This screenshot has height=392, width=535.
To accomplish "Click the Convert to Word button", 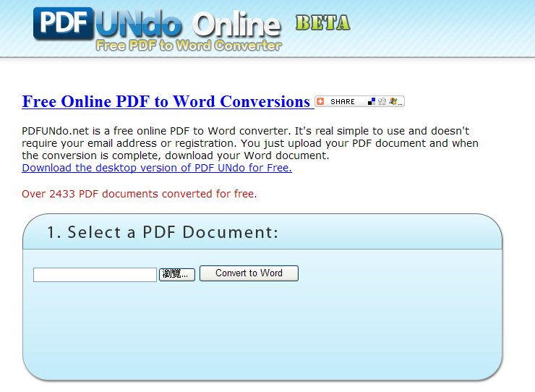I will pos(249,273).
